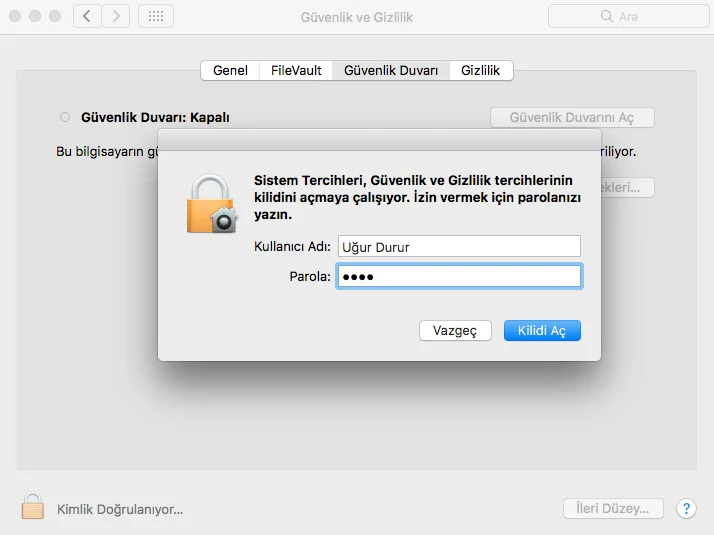Viewport: 714px width, 535px height.
Task: Open İleri Düzey advanced settings
Action: [x=613, y=508]
